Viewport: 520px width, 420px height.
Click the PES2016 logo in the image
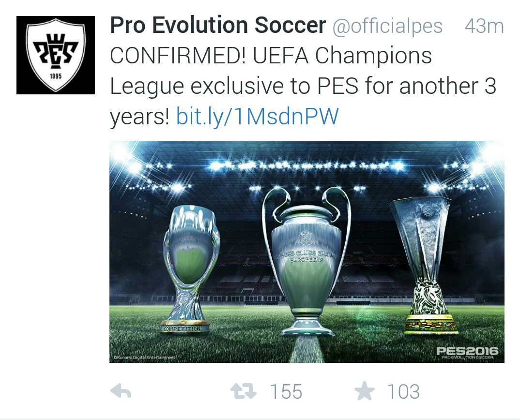click(467, 352)
